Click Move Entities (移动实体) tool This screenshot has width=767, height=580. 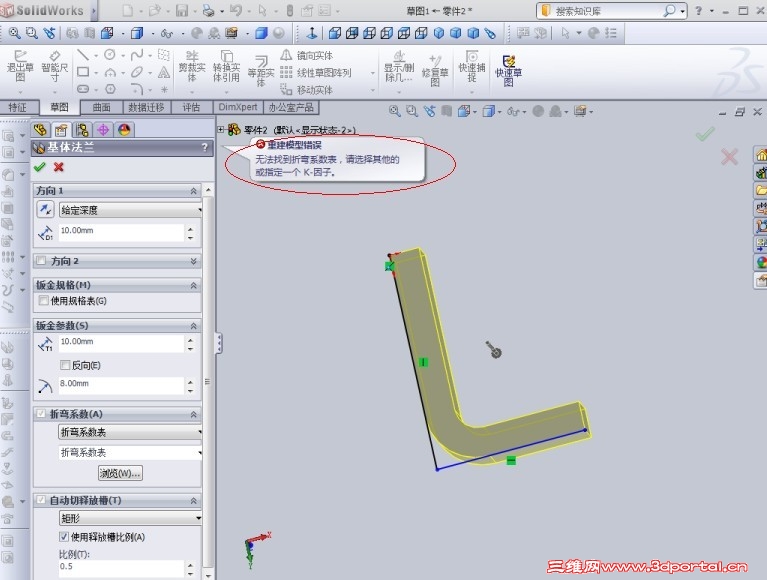click(x=307, y=89)
